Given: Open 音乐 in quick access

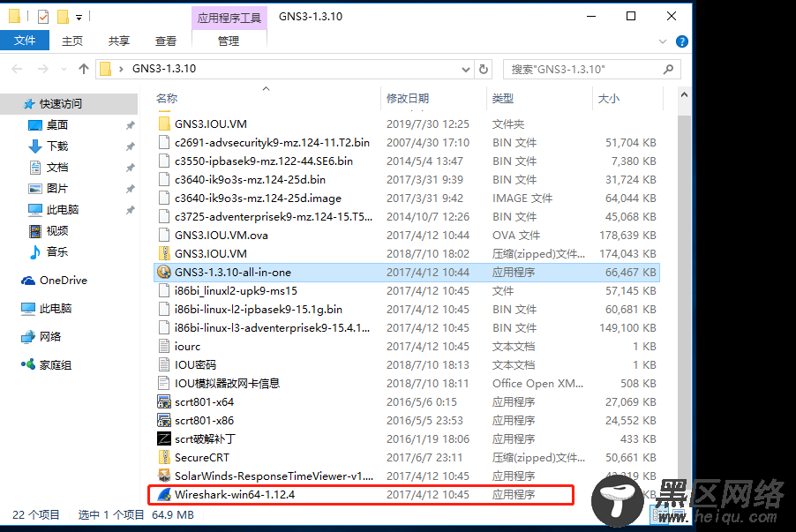Looking at the screenshot, I should click(x=49, y=251).
